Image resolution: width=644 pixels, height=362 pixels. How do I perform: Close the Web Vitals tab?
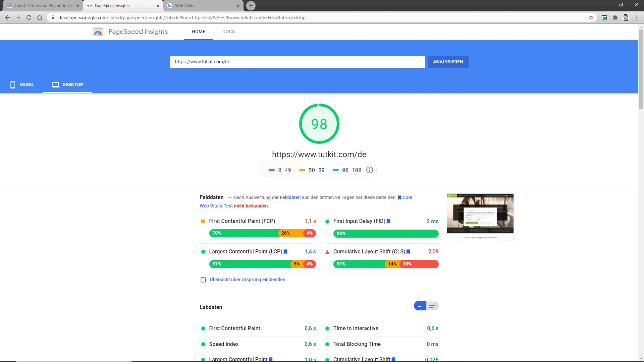click(x=238, y=6)
